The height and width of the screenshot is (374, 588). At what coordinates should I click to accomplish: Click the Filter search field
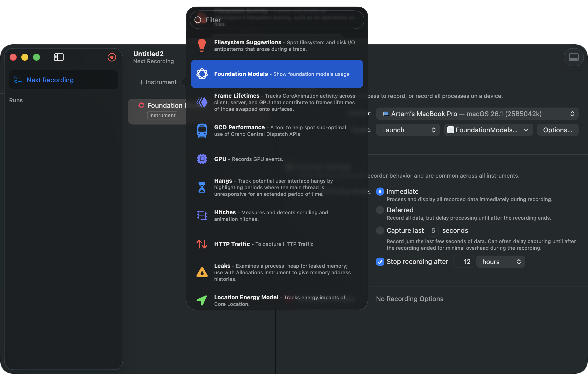coord(277,20)
